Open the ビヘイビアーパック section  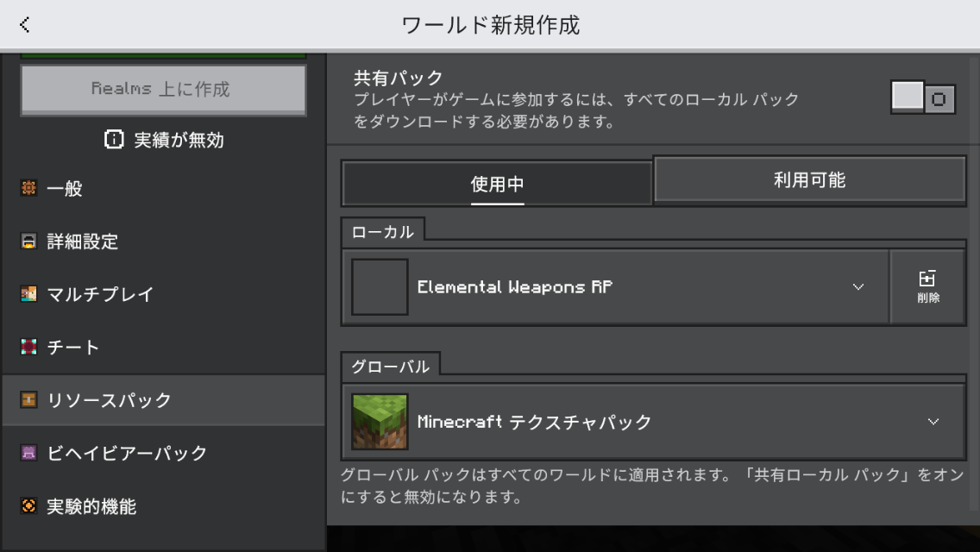pos(164,453)
